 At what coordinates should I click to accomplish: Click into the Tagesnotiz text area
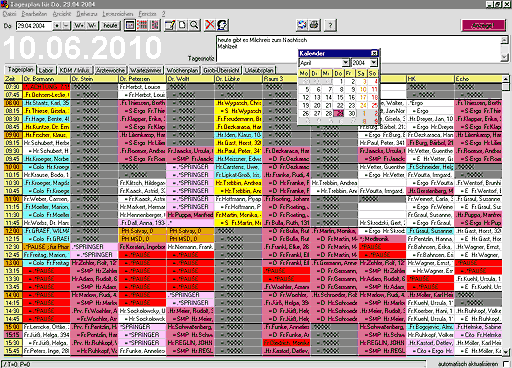[x=358, y=49]
